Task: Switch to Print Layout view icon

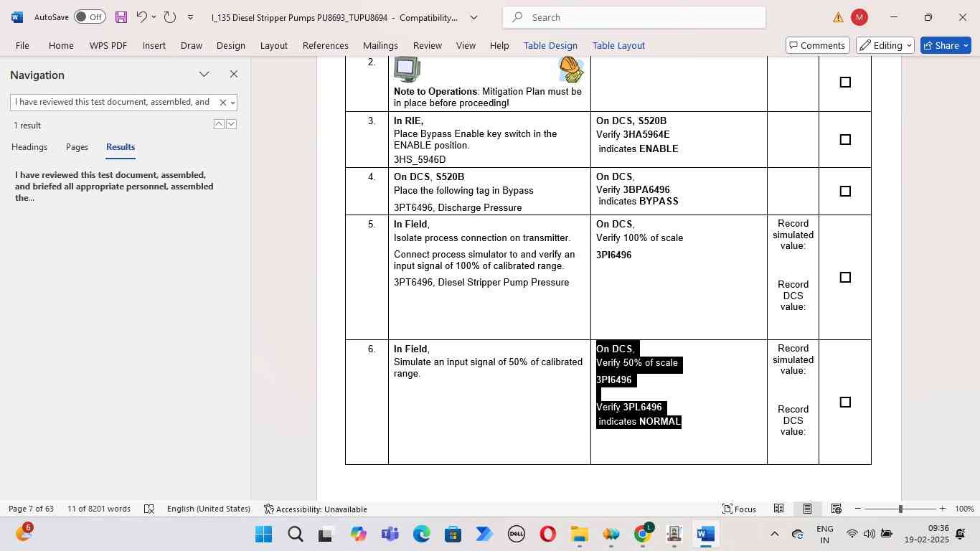Action: pyautogui.click(x=807, y=509)
